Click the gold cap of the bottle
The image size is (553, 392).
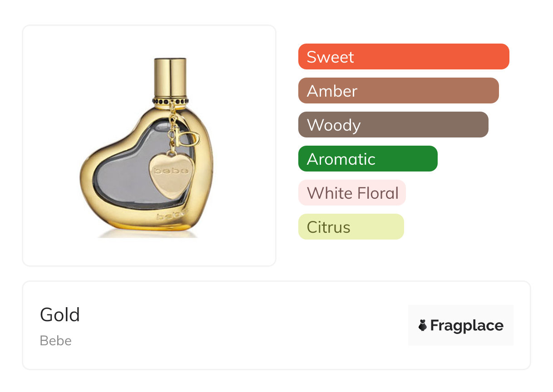[x=170, y=77]
